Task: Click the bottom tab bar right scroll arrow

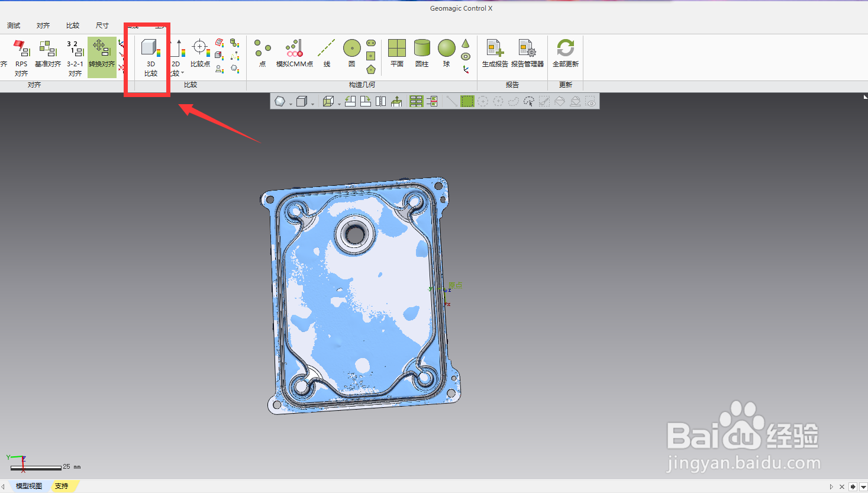Action: pyautogui.click(x=831, y=486)
